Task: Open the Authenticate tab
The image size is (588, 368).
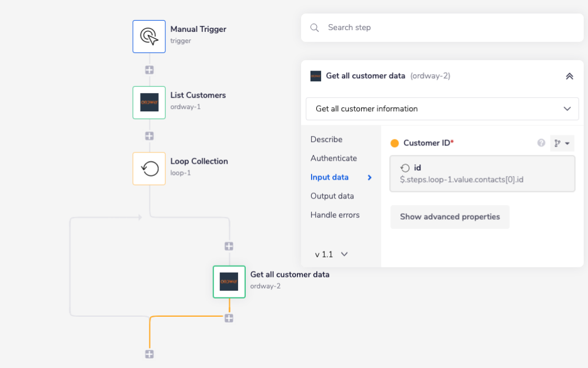Action: [x=333, y=158]
